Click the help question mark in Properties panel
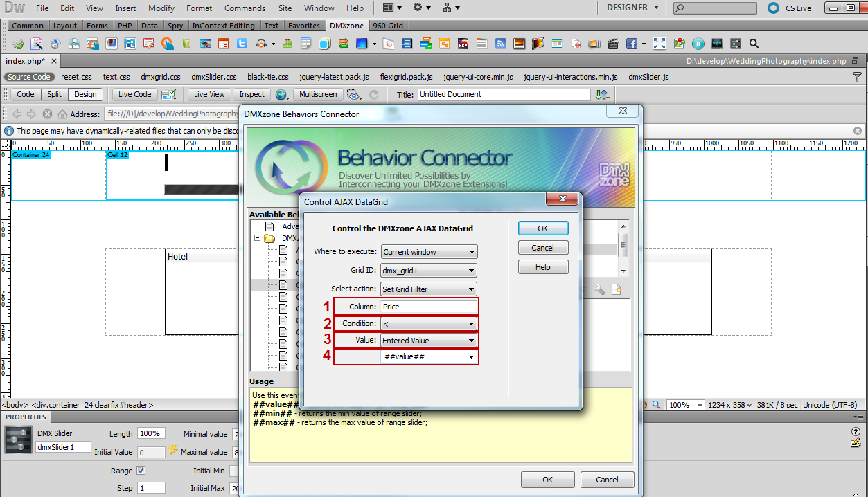The width and height of the screenshot is (868, 497). (856, 431)
